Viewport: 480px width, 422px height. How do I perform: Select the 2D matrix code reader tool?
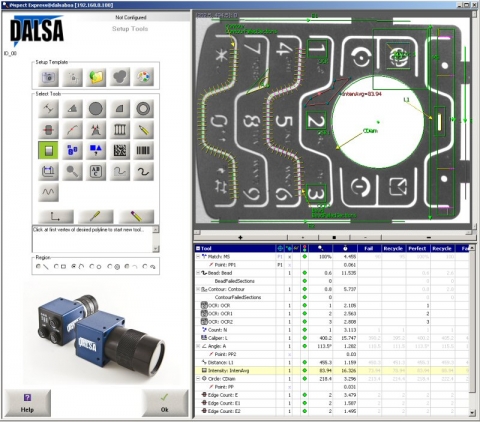pos(120,150)
